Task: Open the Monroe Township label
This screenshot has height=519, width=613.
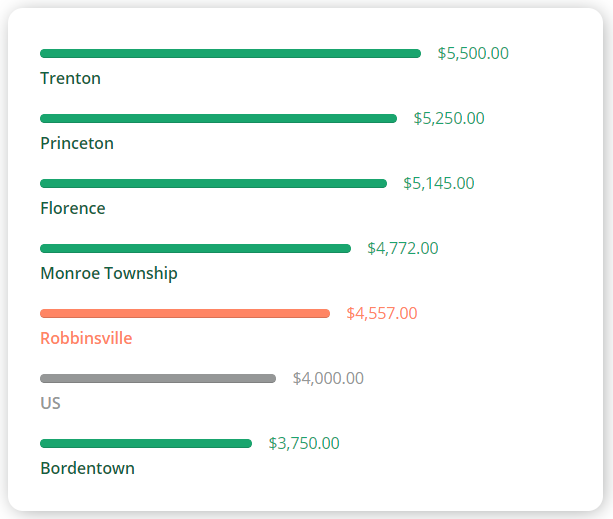Action: click(x=109, y=274)
